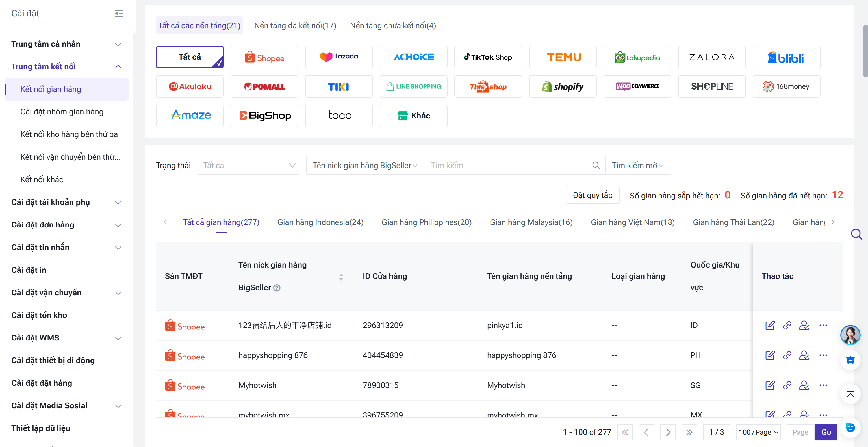Image resolution: width=868 pixels, height=447 pixels.
Task: Open user icon for Myhotwish store
Action: coord(804,385)
